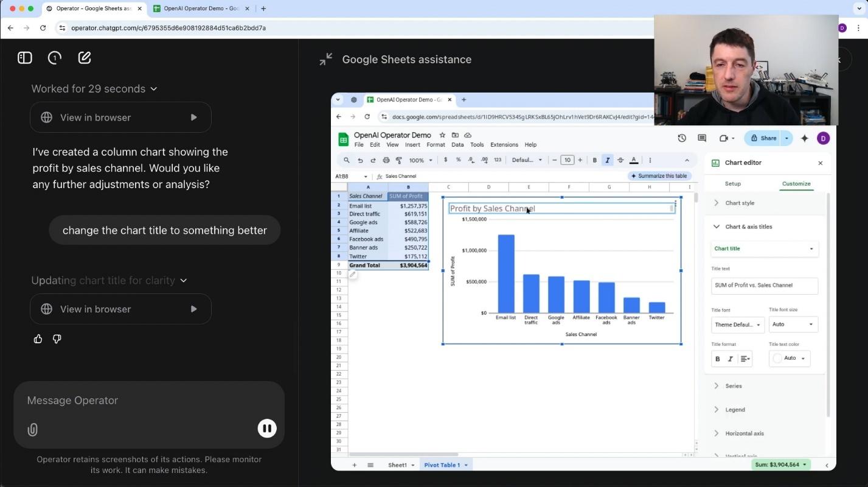Click the Move to folder icon
Image resolution: width=868 pixels, height=487 pixels.
tap(455, 135)
